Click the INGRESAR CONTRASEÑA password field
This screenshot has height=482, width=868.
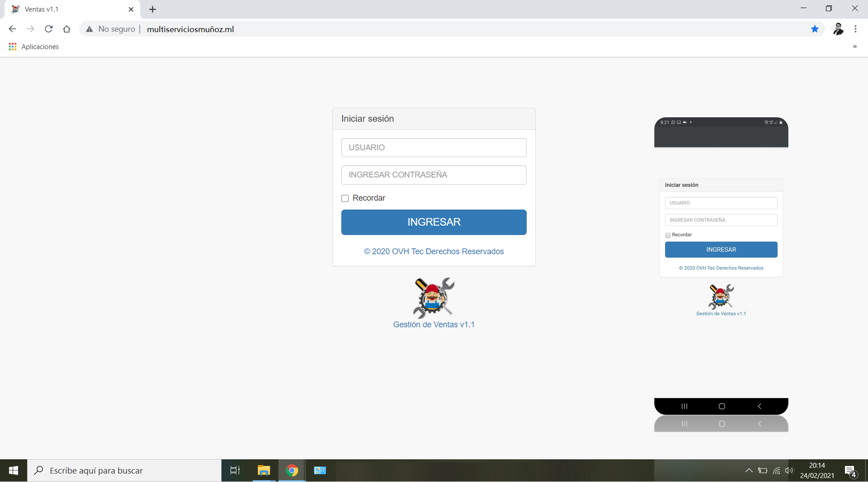433,175
